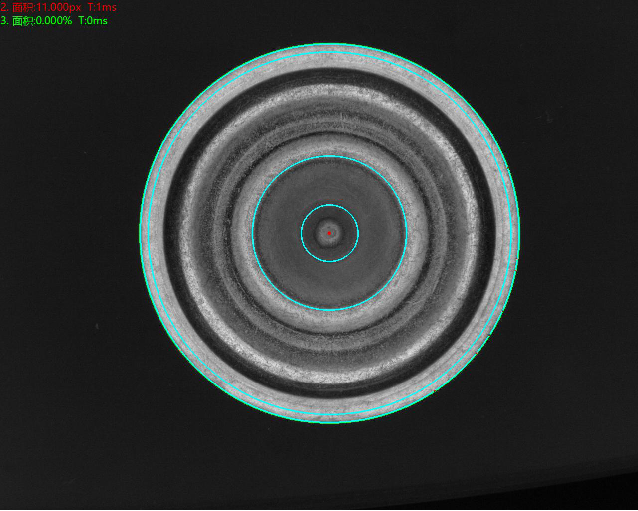Click bottom edge of outermost cyan circle
This screenshot has width=638, height=511.
(329, 422)
